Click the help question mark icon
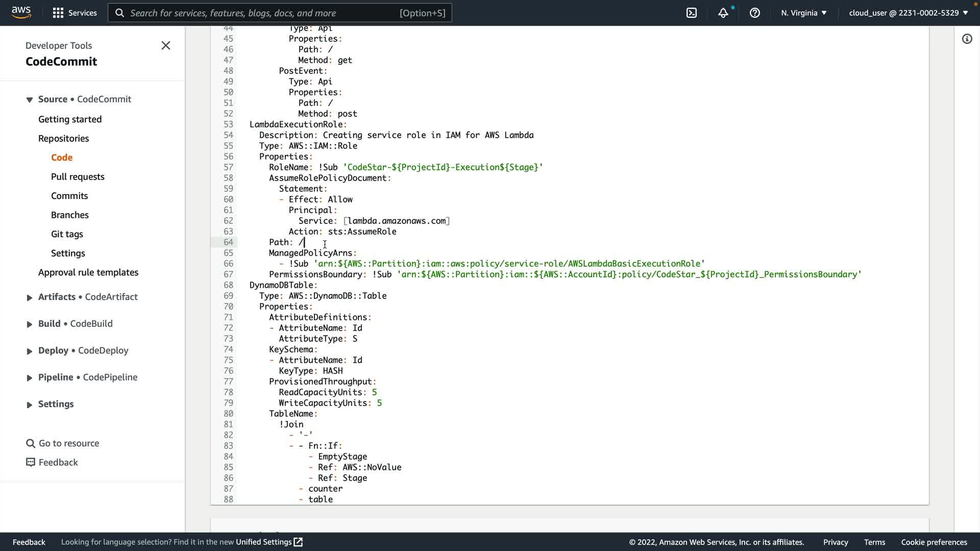 754,13
